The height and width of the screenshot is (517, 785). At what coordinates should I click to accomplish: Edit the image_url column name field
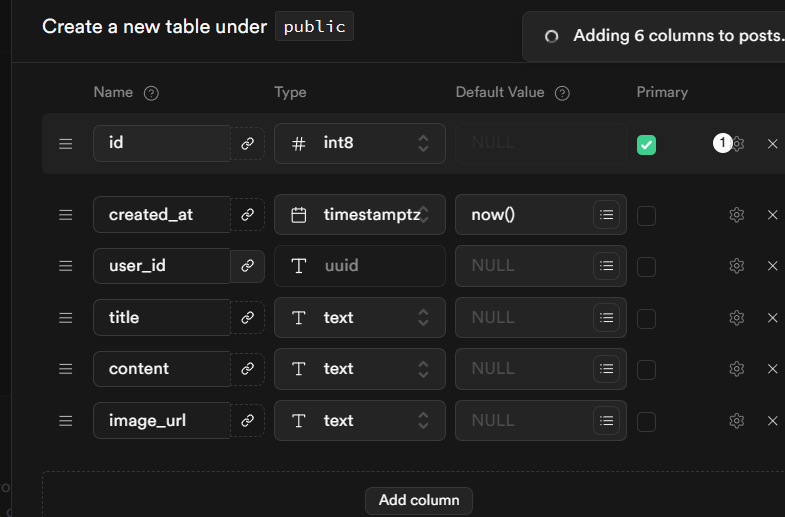[x=162, y=421]
